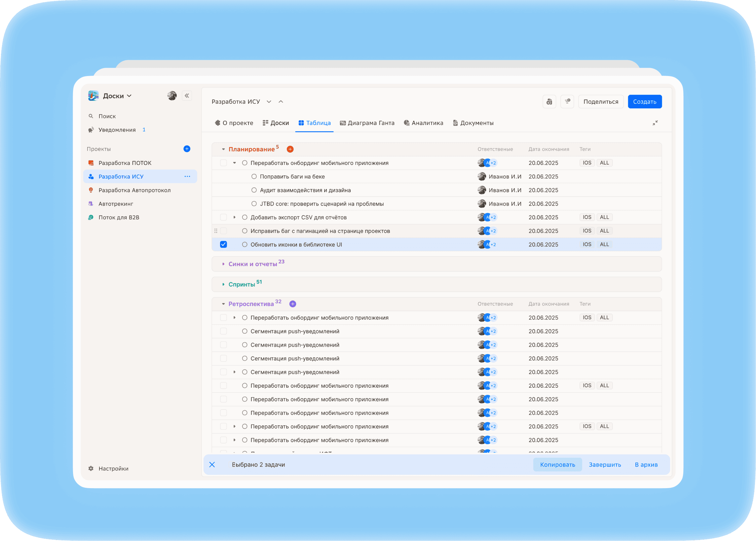Expand the Синки и отчеты group
Screen dimensions: 756x541
pyautogui.click(x=223, y=264)
